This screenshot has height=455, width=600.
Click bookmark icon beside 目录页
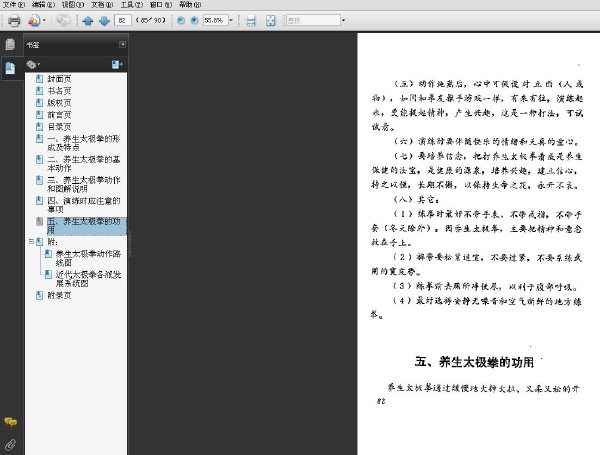click(x=39, y=126)
